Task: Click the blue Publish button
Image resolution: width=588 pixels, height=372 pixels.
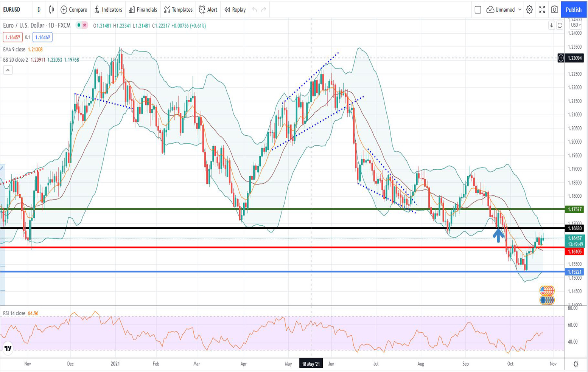Action: [x=573, y=10]
